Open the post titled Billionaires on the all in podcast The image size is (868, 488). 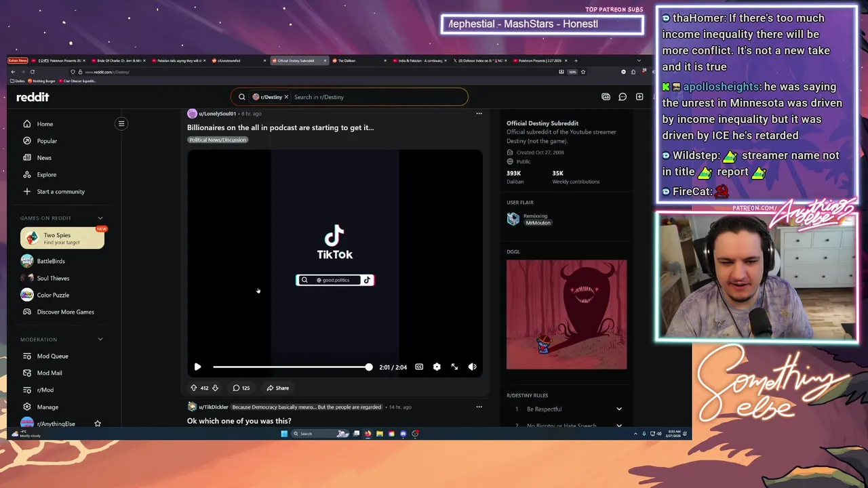(280, 127)
